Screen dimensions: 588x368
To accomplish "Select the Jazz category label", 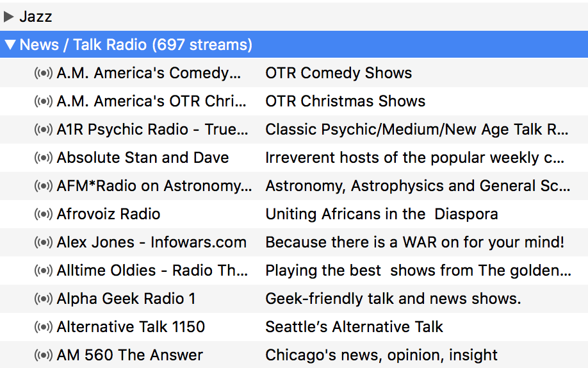I will [36, 17].
